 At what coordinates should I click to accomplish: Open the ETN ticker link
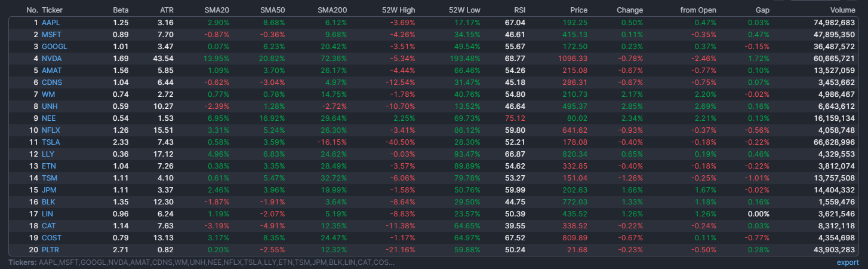[49, 166]
